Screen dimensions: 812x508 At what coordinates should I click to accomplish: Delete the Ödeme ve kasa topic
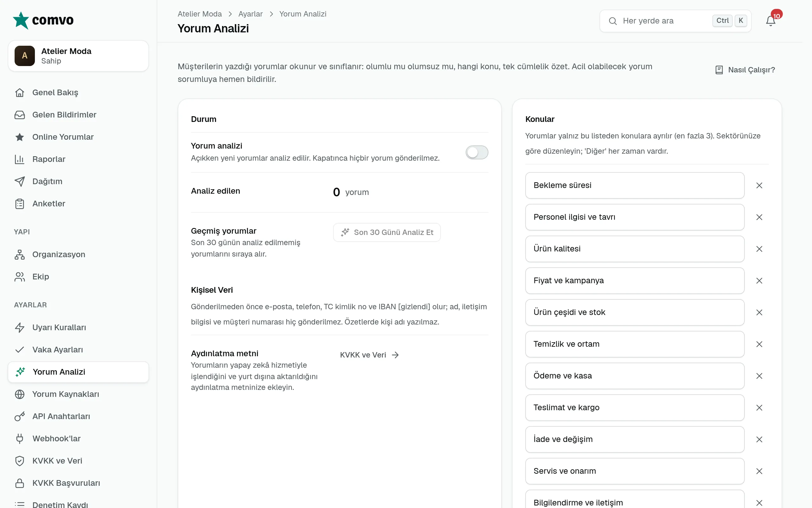click(x=759, y=376)
